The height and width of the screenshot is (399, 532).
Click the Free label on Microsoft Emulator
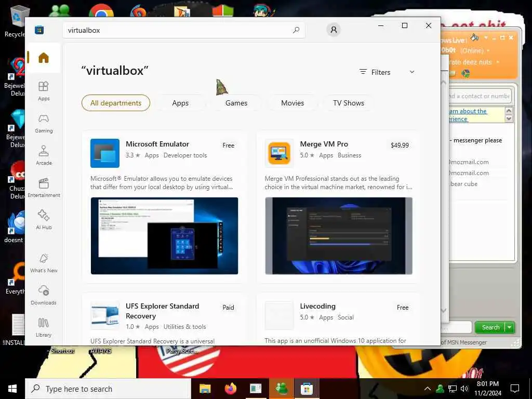coord(229,145)
